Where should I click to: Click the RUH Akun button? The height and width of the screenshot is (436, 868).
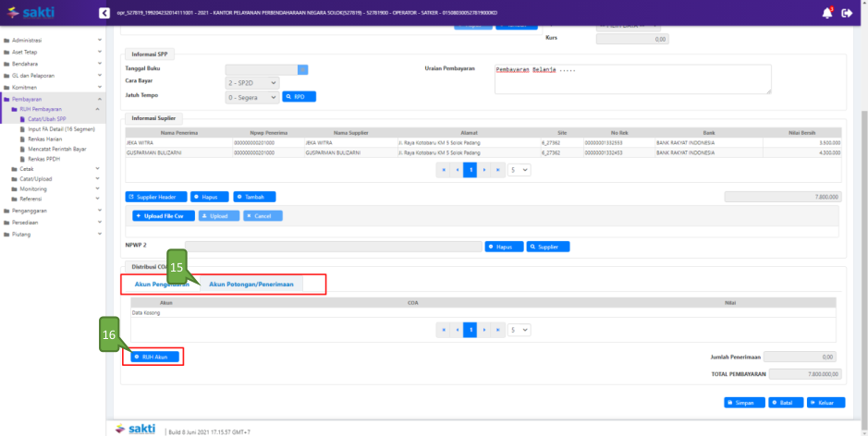(x=152, y=357)
